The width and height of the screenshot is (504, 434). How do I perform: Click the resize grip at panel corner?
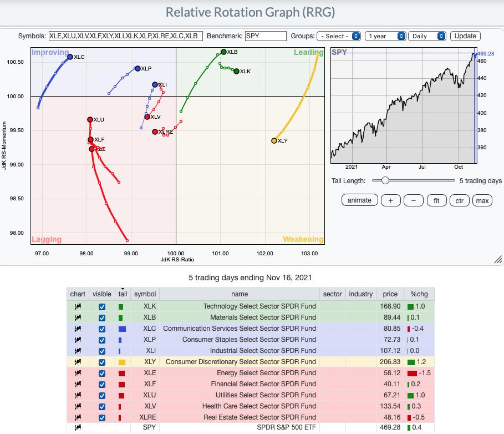click(x=498, y=260)
